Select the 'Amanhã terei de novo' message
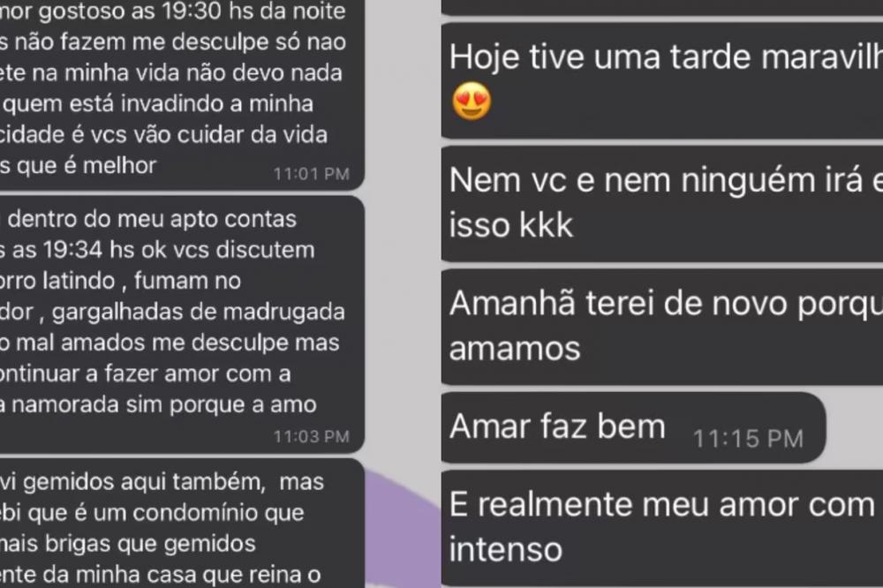The width and height of the screenshot is (883, 588). point(662,328)
